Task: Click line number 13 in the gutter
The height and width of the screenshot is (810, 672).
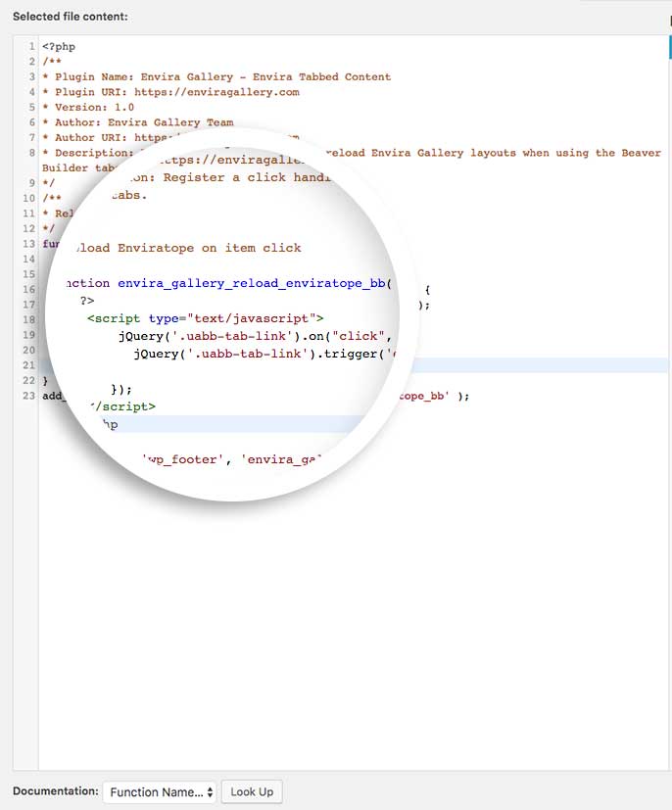Action: pos(29,244)
